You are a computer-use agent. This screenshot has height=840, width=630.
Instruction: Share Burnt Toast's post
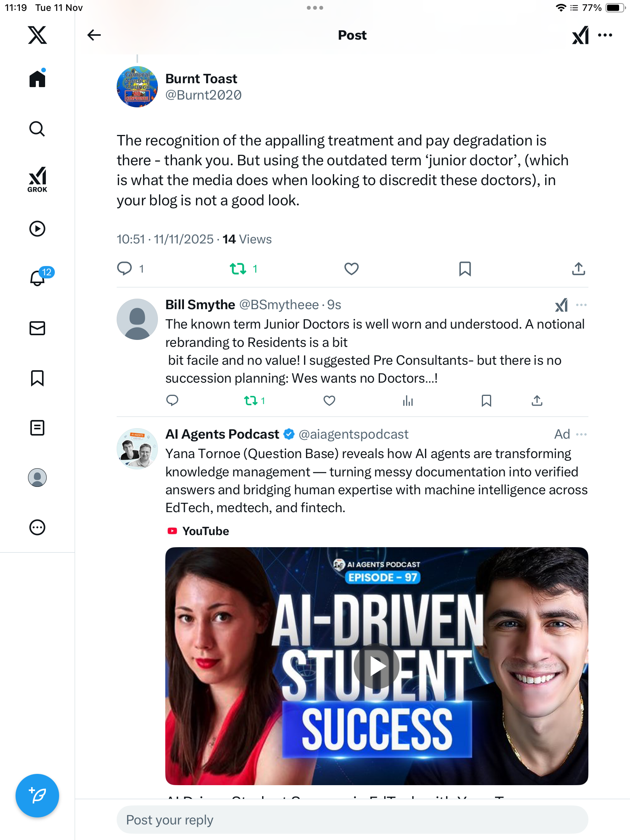point(578,269)
